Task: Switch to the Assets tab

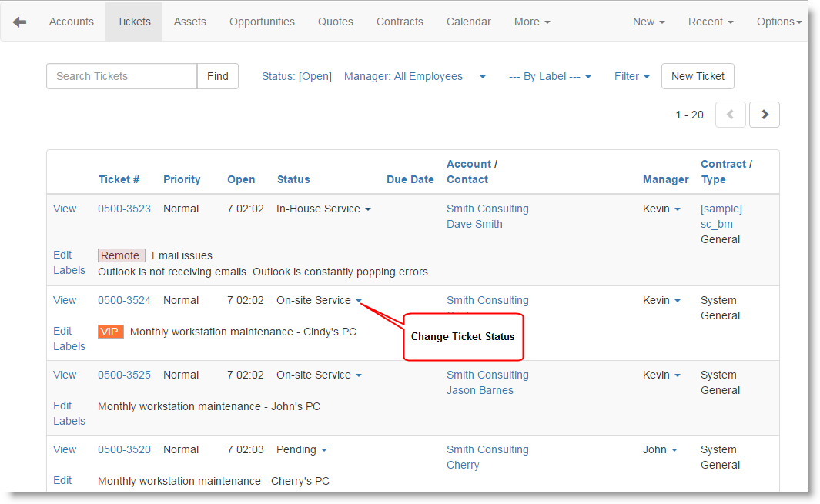Action: click(189, 22)
